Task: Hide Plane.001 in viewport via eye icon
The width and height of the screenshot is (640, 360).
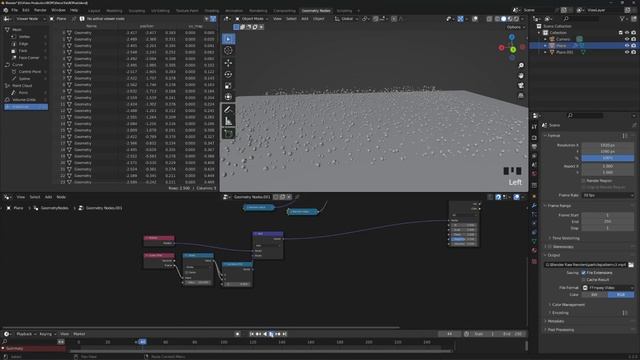Action: pos(627,52)
